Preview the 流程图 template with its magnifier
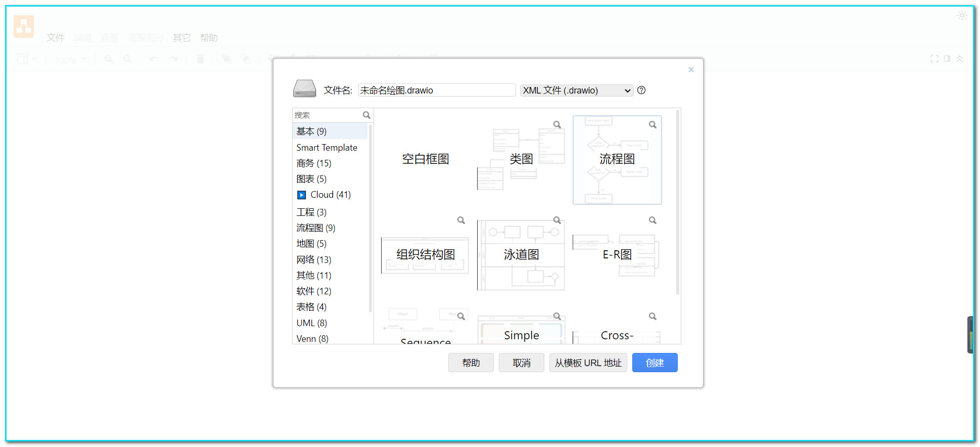980x447 pixels. pyautogui.click(x=652, y=124)
